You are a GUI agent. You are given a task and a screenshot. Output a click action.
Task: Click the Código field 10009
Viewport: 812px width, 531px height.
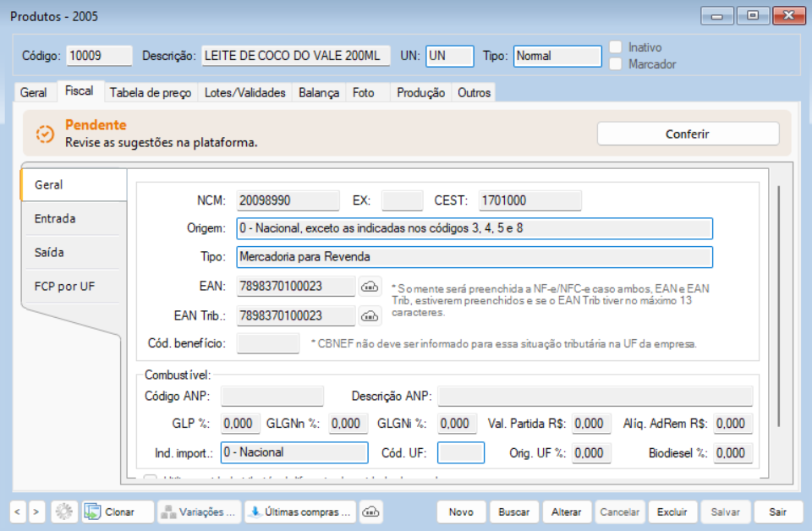click(99, 56)
